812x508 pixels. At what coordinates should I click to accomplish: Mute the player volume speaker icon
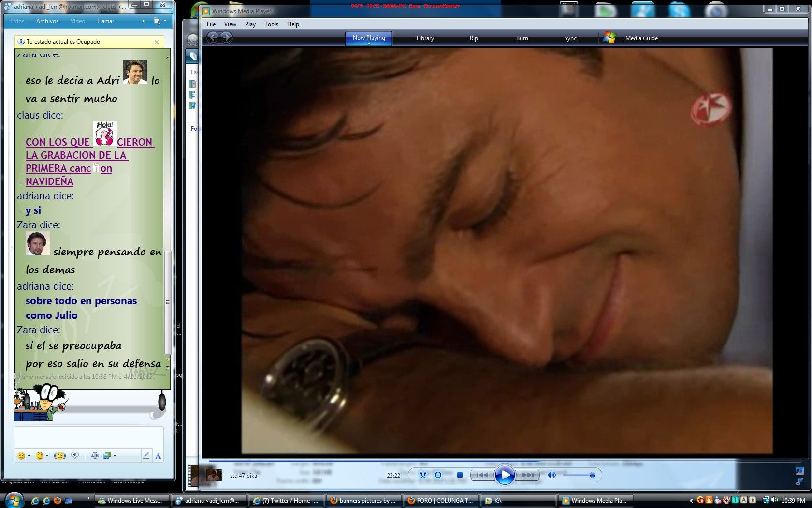click(551, 475)
